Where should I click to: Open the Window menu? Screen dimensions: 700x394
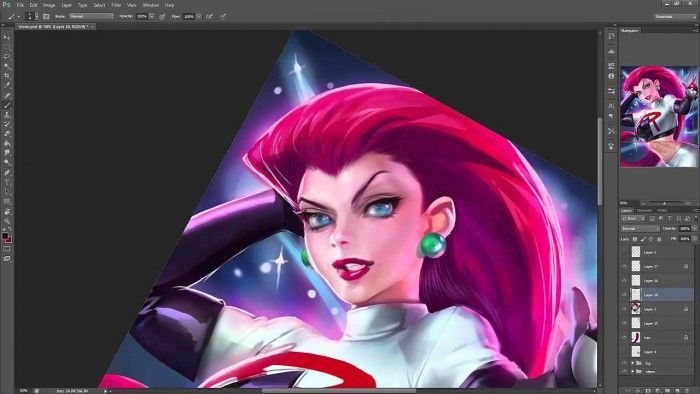click(x=151, y=5)
